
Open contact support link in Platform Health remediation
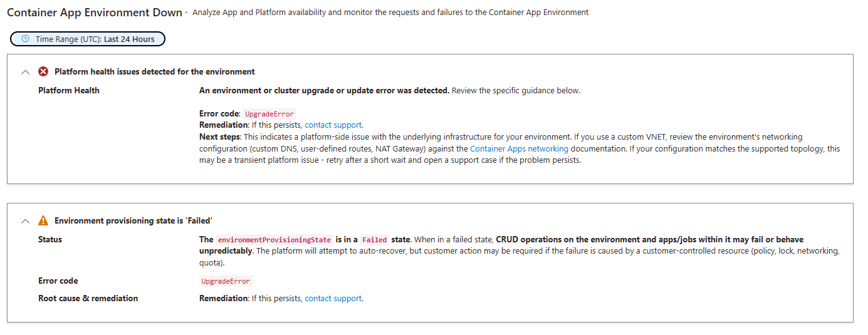pyautogui.click(x=333, y=125)
